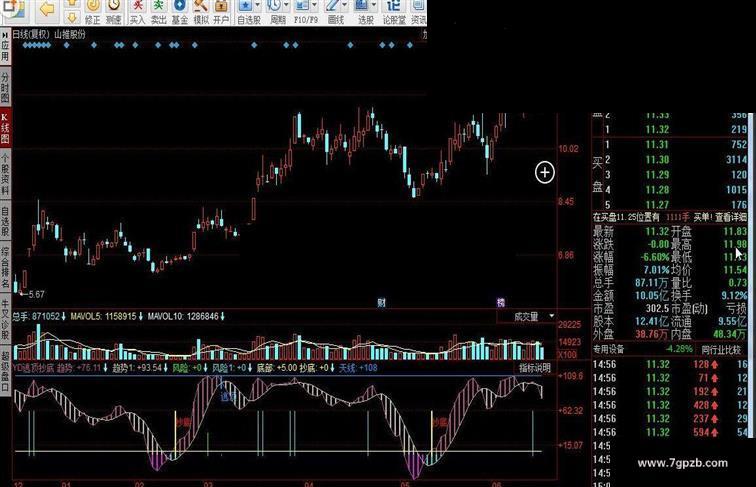Click the buy order row at 11.28
This screenshot has width=756, height=487.
pyautogui.click(x=674, y=190)
